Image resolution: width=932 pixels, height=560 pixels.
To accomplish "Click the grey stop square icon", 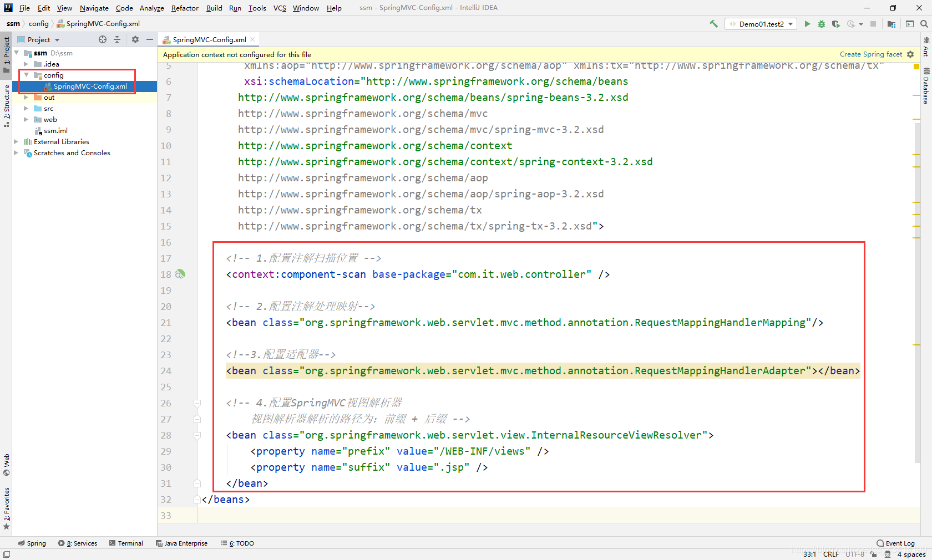I will 873,24.
